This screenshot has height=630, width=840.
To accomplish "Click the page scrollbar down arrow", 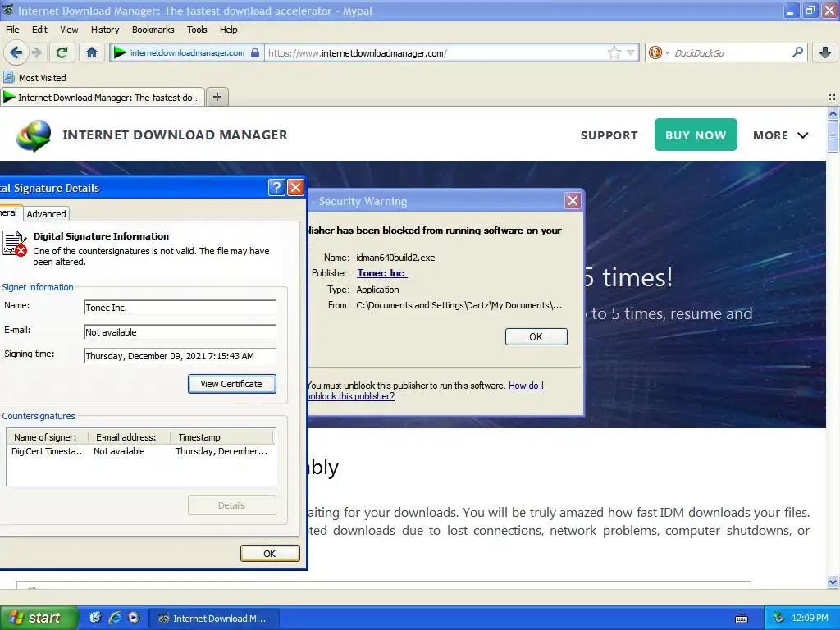I will point(833,582).
